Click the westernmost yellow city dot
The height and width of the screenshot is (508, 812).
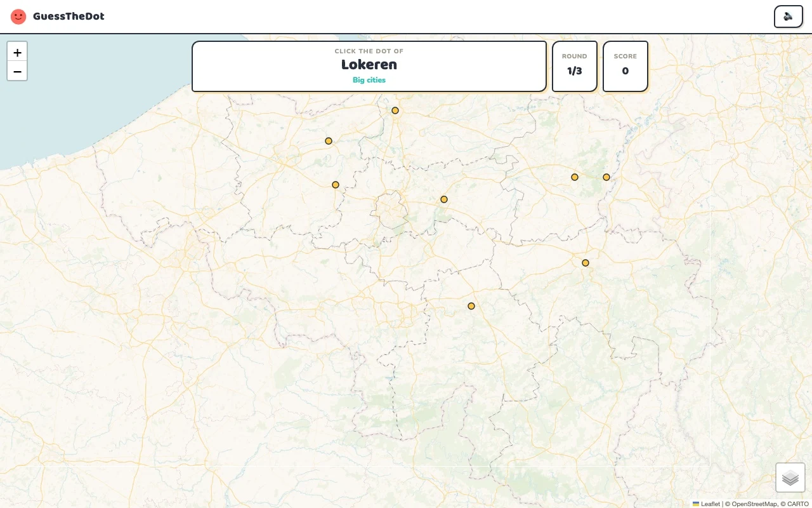[329, 141]
